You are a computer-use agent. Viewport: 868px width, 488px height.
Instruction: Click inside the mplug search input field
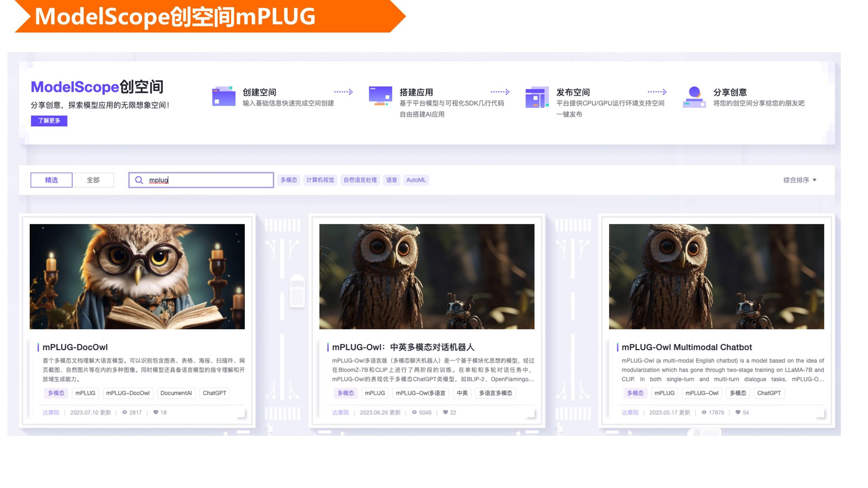(203, 180)
